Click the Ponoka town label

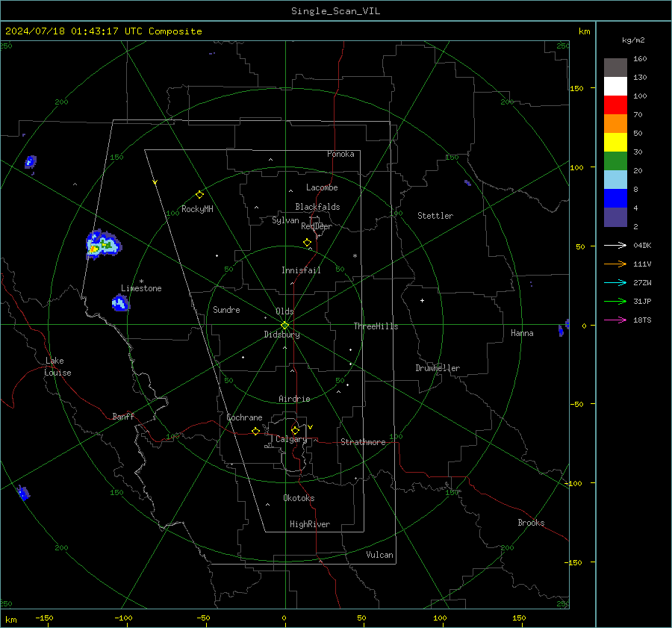coord(340,154)
